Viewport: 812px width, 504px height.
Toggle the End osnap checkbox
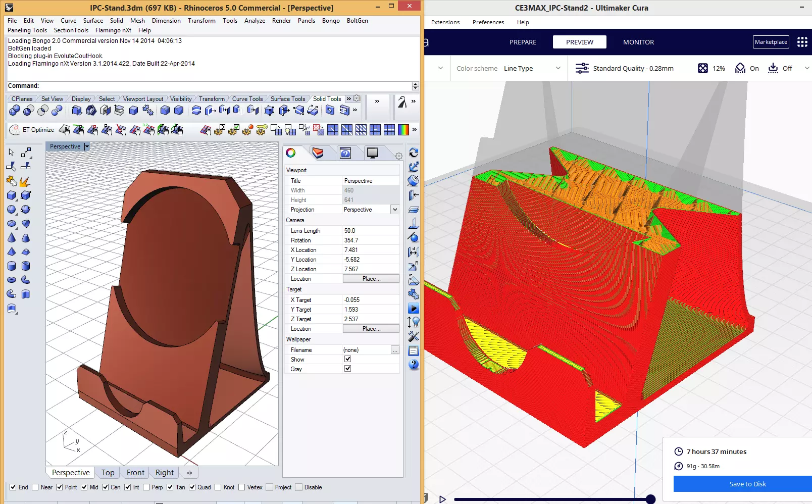coord(13,487)
